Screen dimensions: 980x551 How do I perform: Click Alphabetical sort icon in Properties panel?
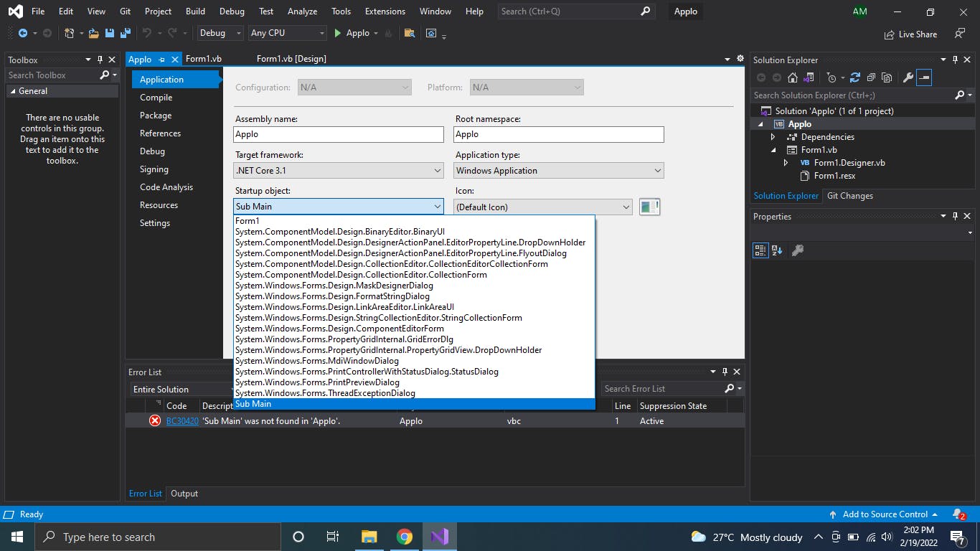pyautogui.click(x=777, y=250)
